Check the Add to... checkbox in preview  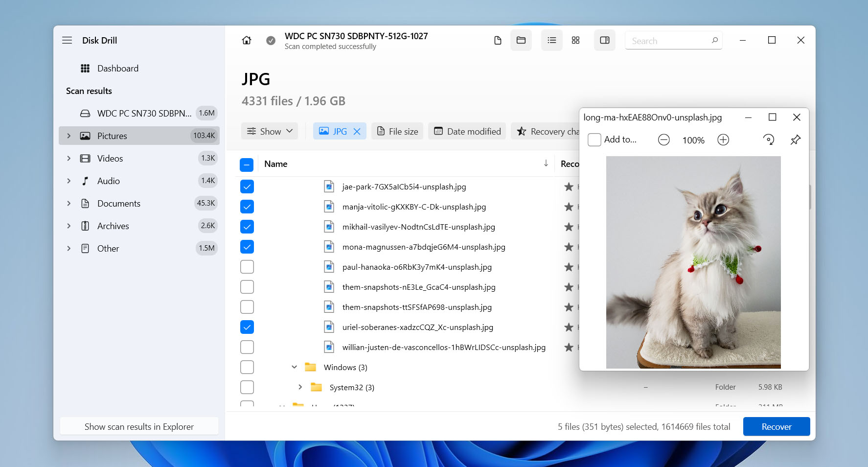point(594,140)
